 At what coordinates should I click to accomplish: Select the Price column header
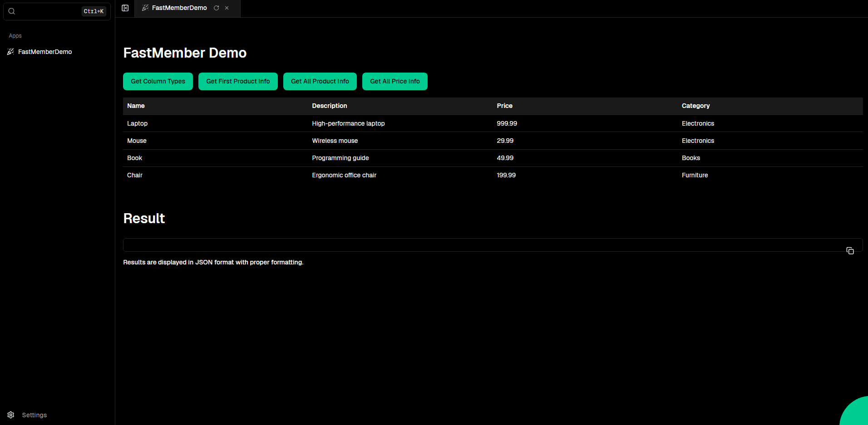tap(504, 106)
